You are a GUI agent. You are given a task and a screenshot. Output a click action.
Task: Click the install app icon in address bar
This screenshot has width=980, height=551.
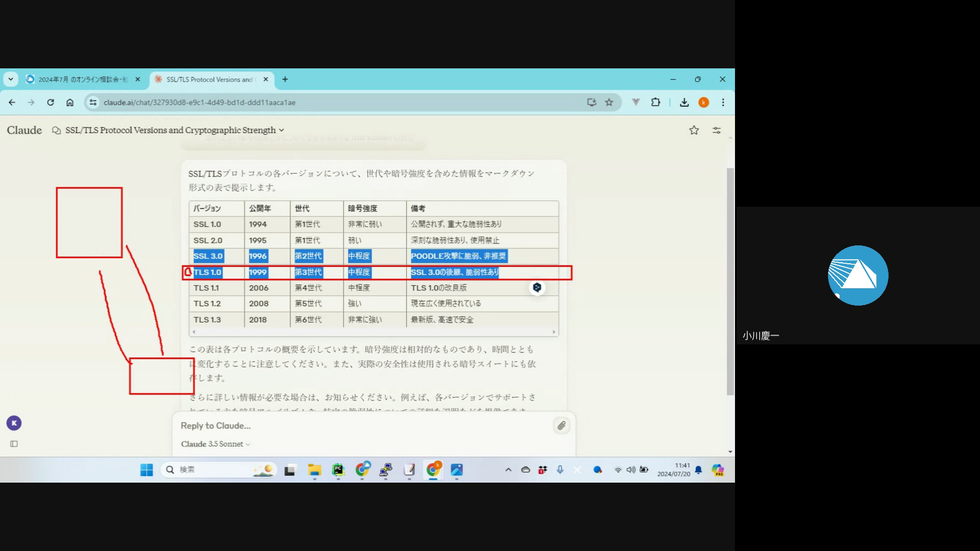point(592,103)
